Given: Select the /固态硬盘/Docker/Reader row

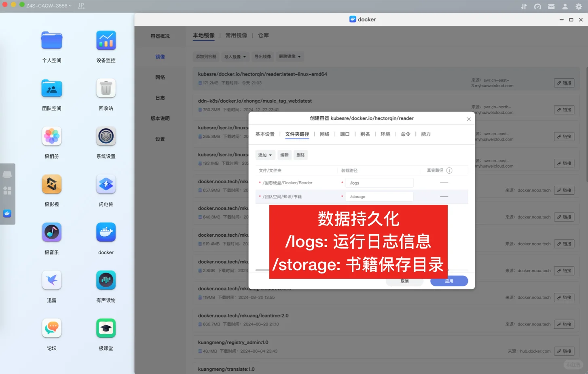Looking at the screenshot, I should [x=362, y=183].
